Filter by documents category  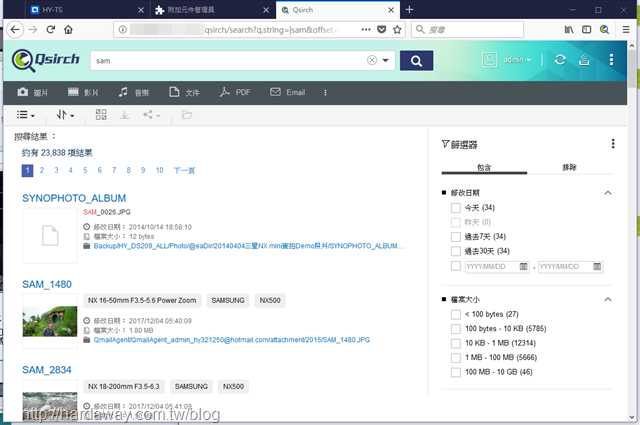click(x=184, y=92)
